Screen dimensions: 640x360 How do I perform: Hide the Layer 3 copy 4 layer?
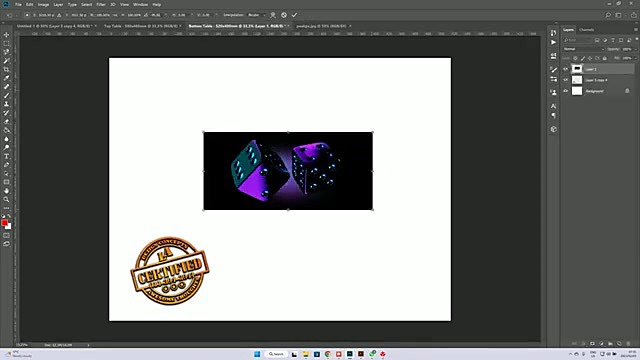point(566,80)
